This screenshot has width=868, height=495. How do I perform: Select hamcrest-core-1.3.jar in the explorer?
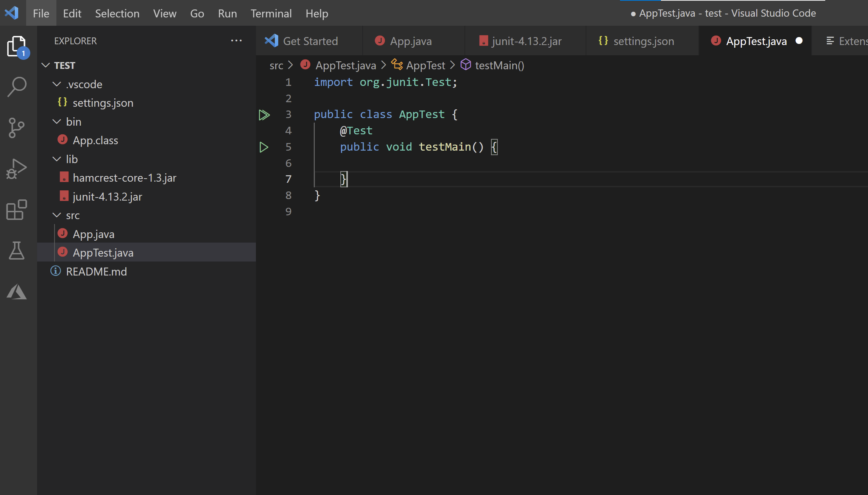point(124,177)
